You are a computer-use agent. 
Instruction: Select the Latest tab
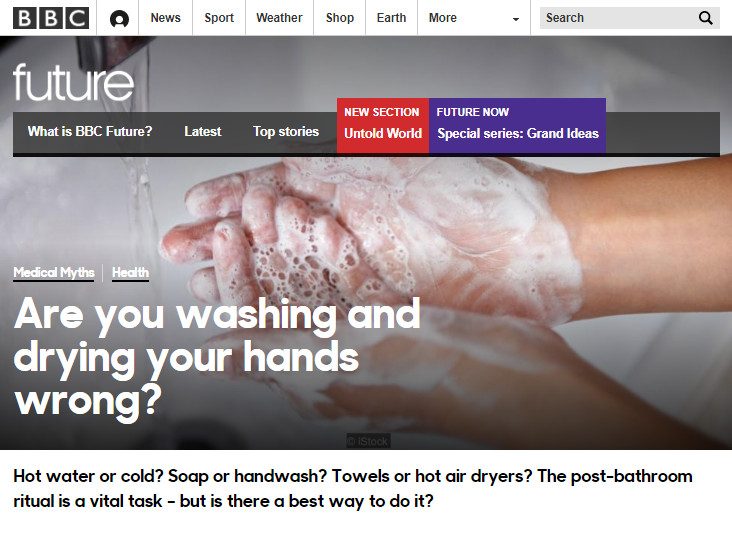(x=203, y=132)
